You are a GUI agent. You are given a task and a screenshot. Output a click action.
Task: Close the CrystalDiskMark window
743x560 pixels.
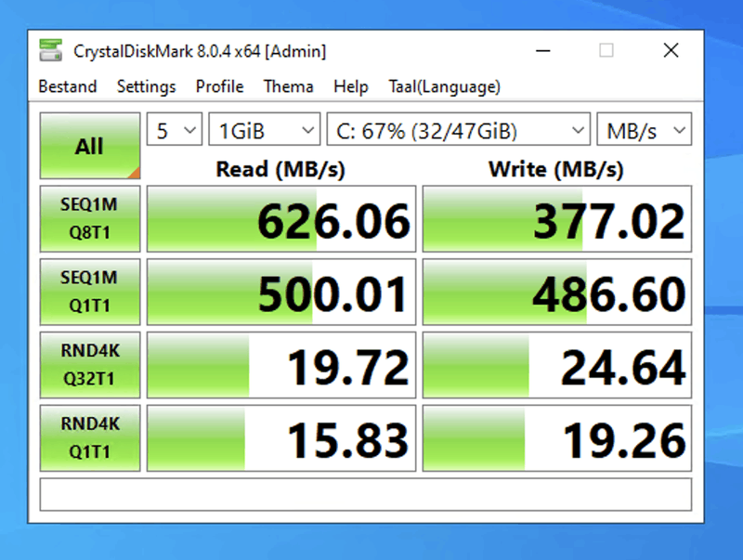[671, 51]
